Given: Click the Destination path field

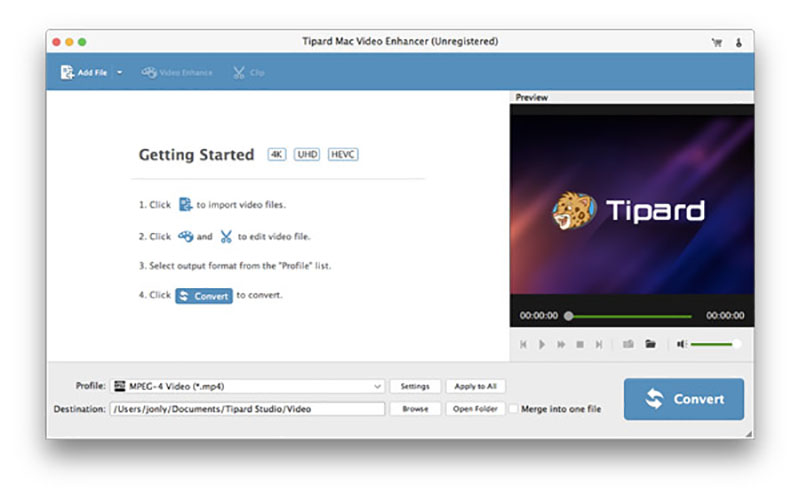Looking at the screenshot, I should pyautogui.click(x=247, y=409).
